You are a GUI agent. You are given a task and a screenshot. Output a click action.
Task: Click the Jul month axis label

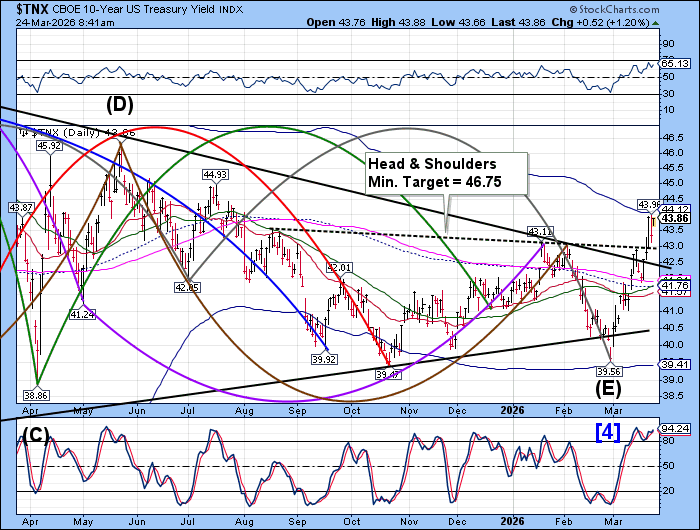(188, 409)
